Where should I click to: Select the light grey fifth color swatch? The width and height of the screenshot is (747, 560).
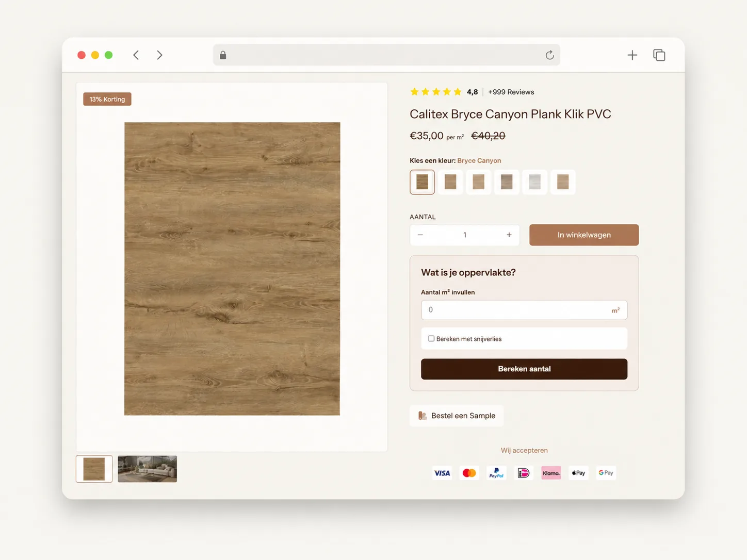click(x=534, y=182)
